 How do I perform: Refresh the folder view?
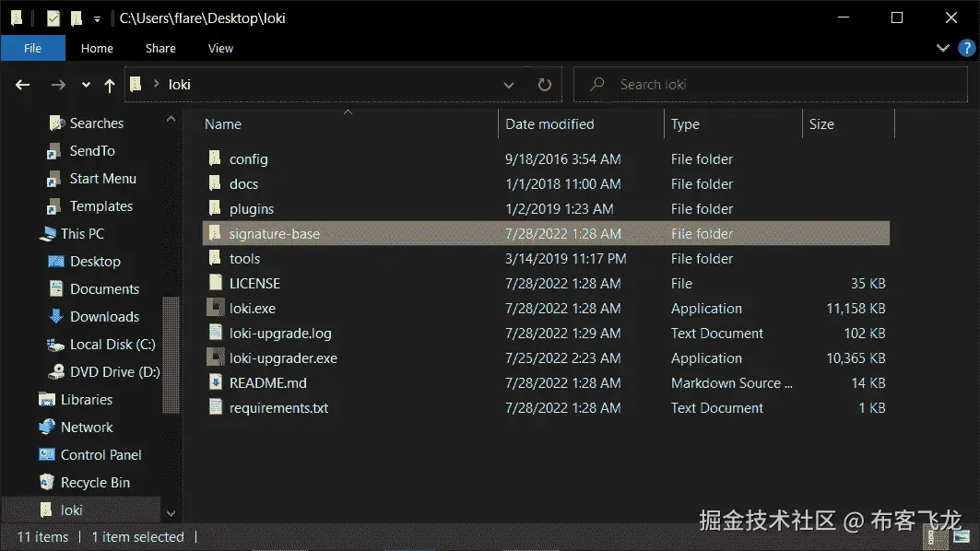544,84
